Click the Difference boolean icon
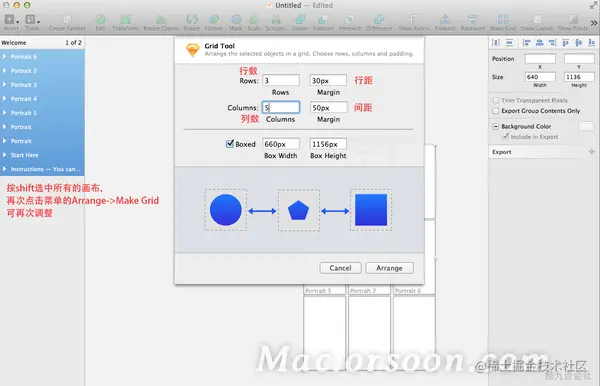Viewport: 600px width, 386px height. point(379,20)
